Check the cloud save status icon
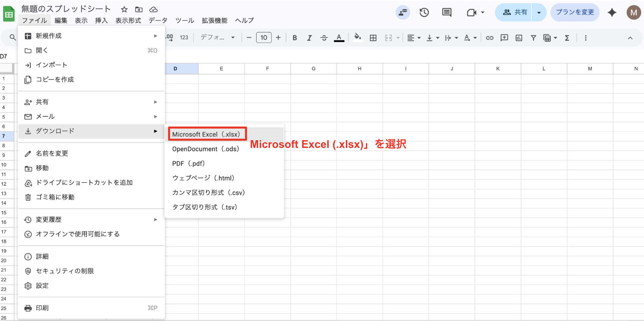This screenshot has width=644, height=321. click(153, 9)
